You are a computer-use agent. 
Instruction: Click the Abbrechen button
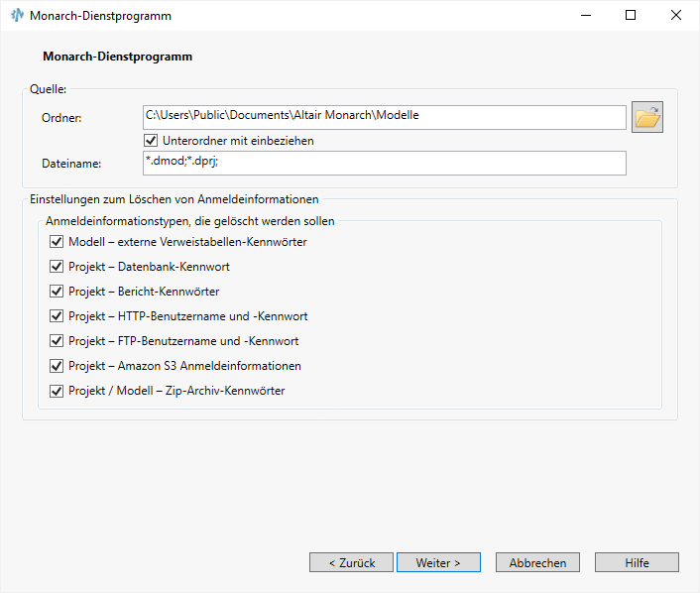(x=537, y=562)
